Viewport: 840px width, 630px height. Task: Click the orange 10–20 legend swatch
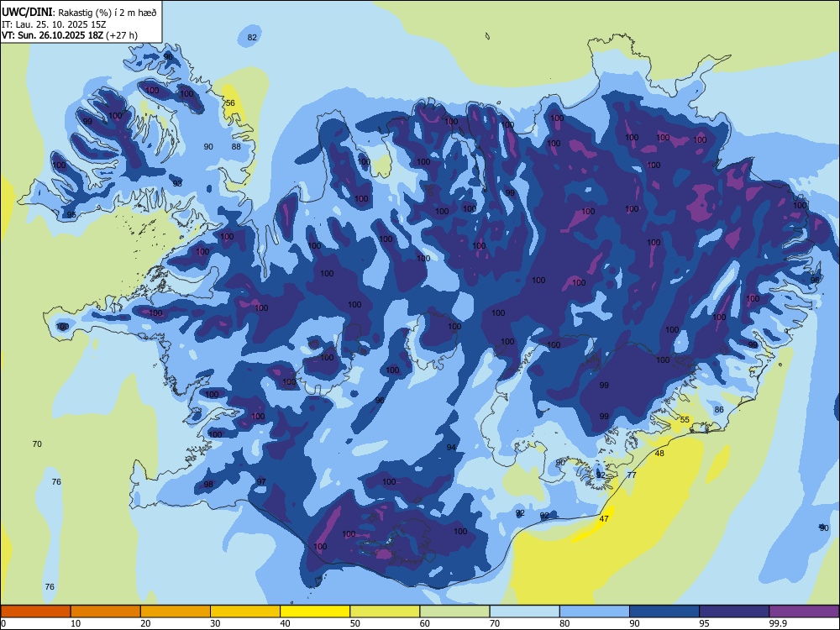pyautogui.click(x=106, y=612)
